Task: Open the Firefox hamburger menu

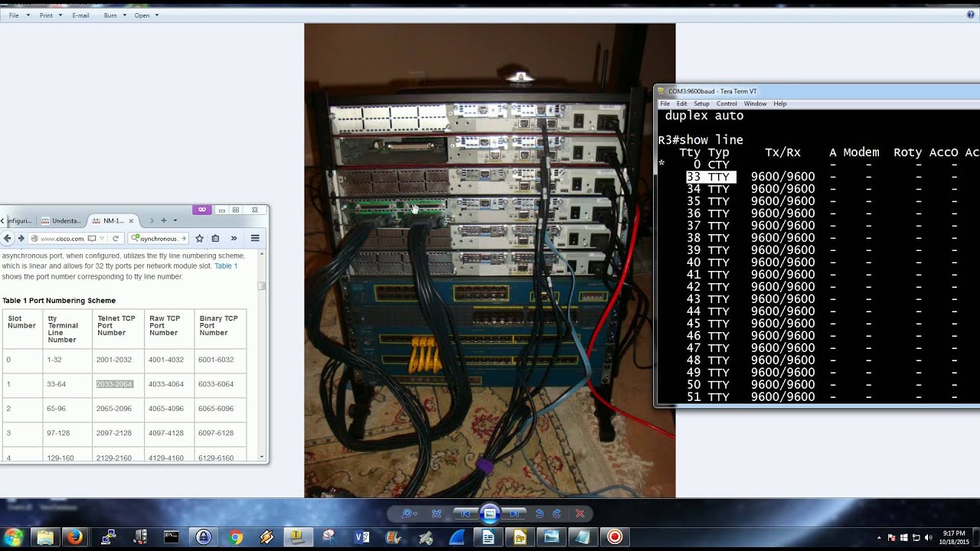Action: point(255,238)
